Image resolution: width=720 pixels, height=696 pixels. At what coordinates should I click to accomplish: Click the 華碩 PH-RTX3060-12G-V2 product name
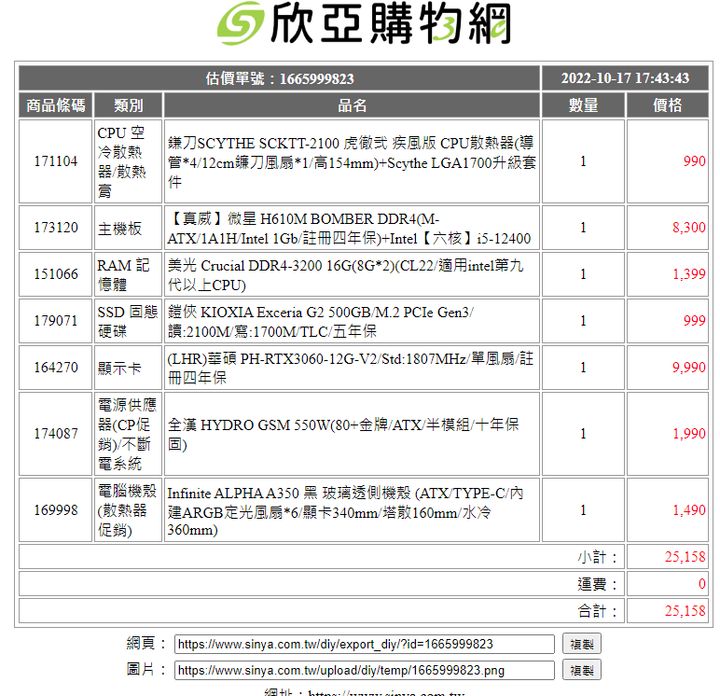pos(350,369)
